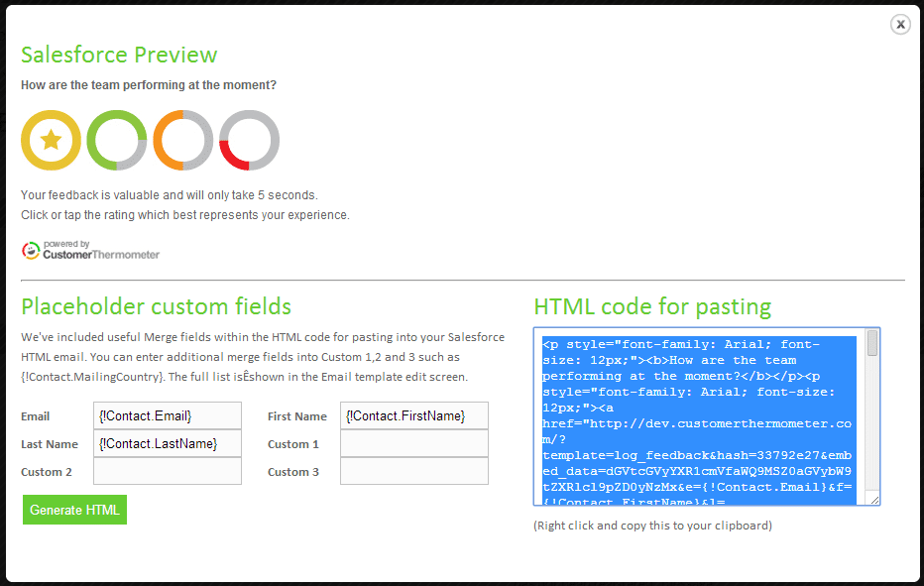This screenshot has height=586, width=924.
Task: Click the 'Custom 1' field label
Action: [293, 444]
